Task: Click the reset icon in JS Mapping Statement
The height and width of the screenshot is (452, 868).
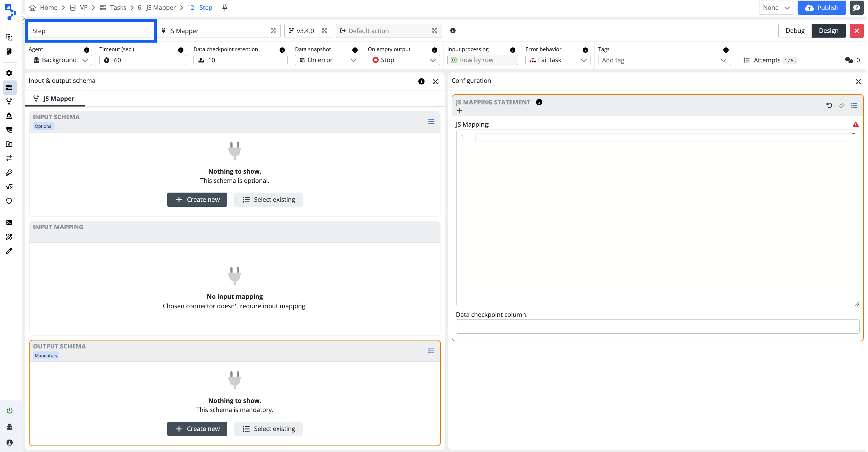Action: coord(829,105)
